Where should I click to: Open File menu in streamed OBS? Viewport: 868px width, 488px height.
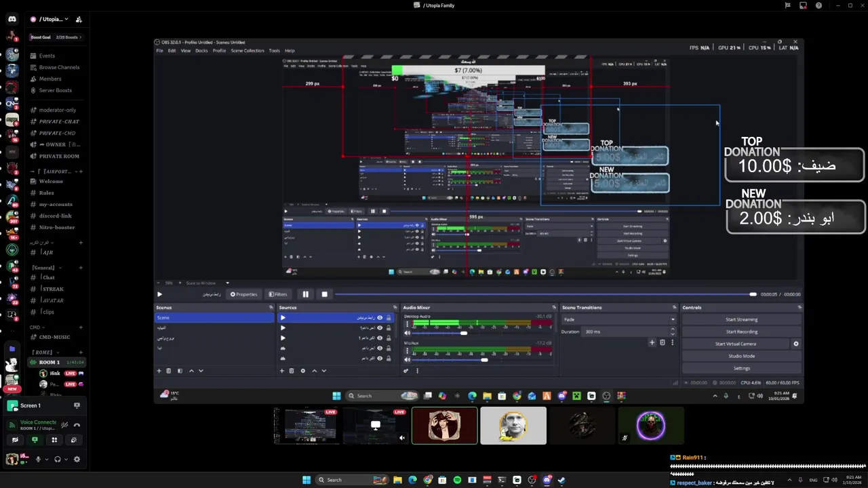159,51
